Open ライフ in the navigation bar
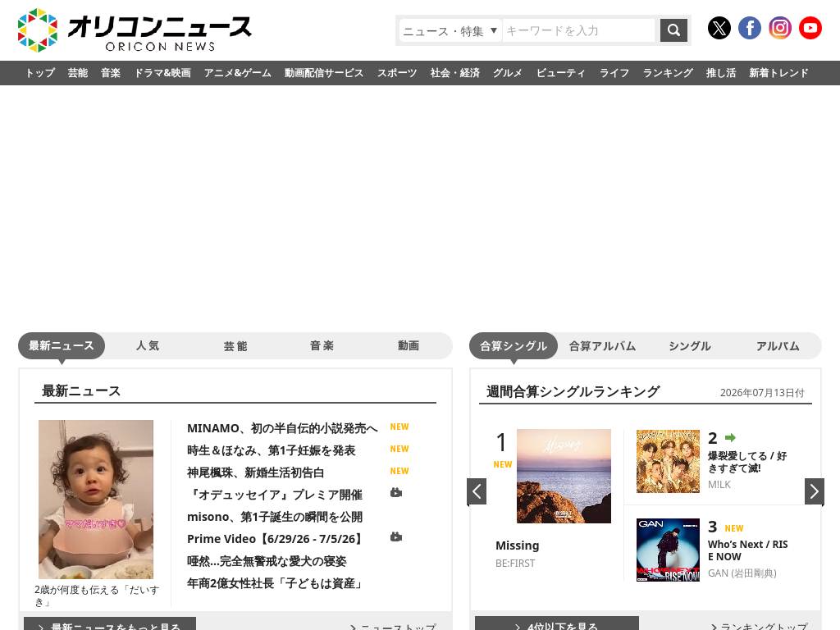Screen dimensions: 840x630 614,73
